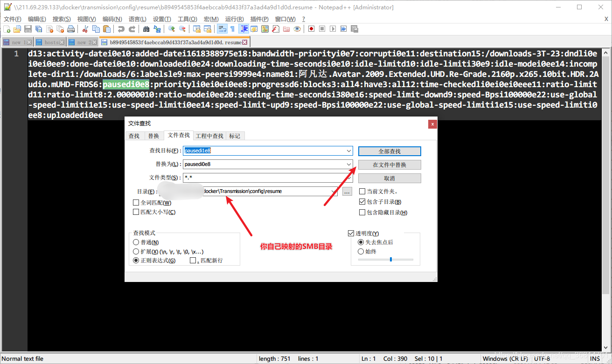The height and width of the screenshot is (364, 612).
Task: Close the current document using toolbar icon
Action: [x=49, y=29]
